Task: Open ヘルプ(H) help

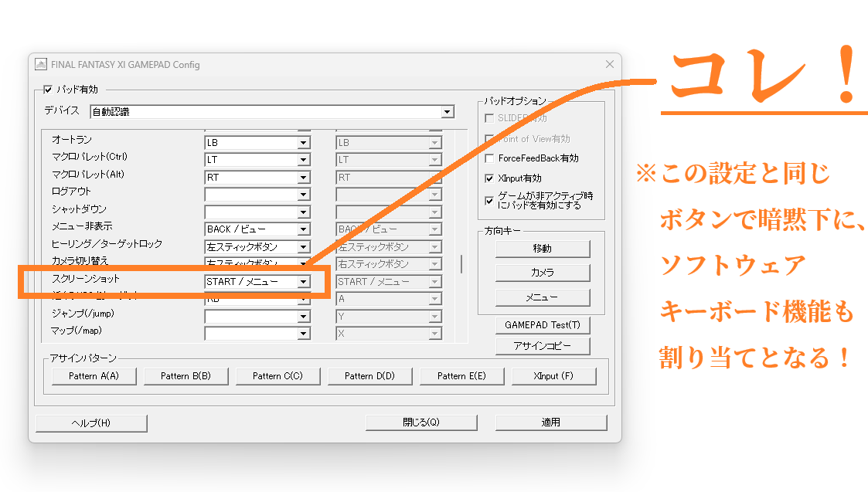Action: [x=91, y=422]
